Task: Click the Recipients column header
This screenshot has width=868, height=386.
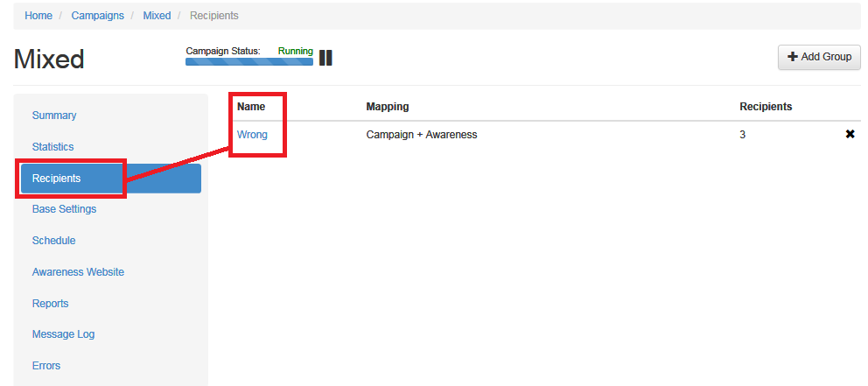Action: pos(766,106)
